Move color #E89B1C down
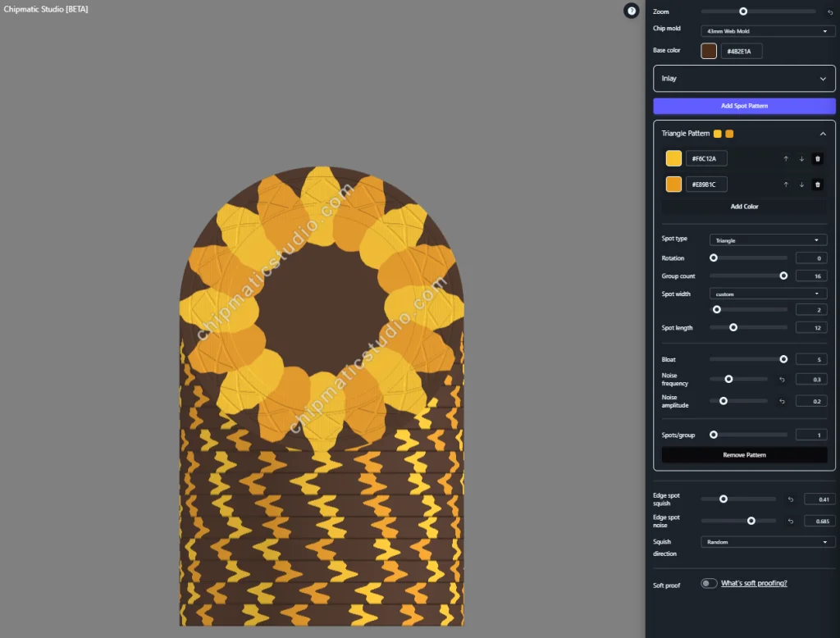 (x=801, y=185)
